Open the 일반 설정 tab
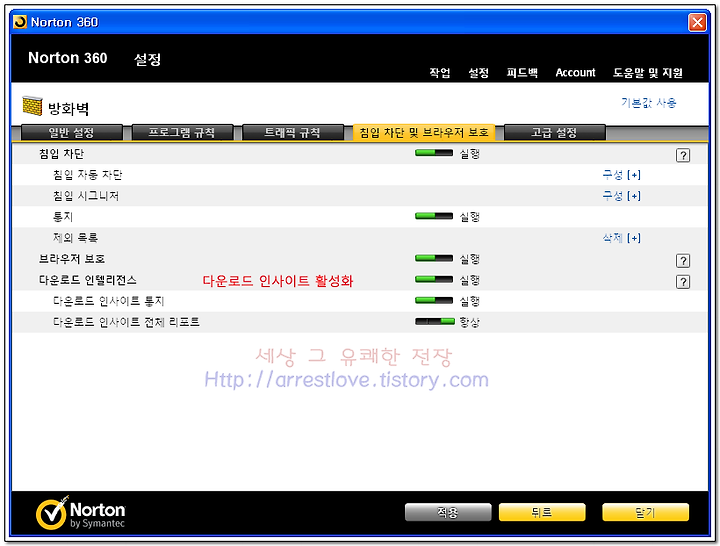 coord(72,133)
